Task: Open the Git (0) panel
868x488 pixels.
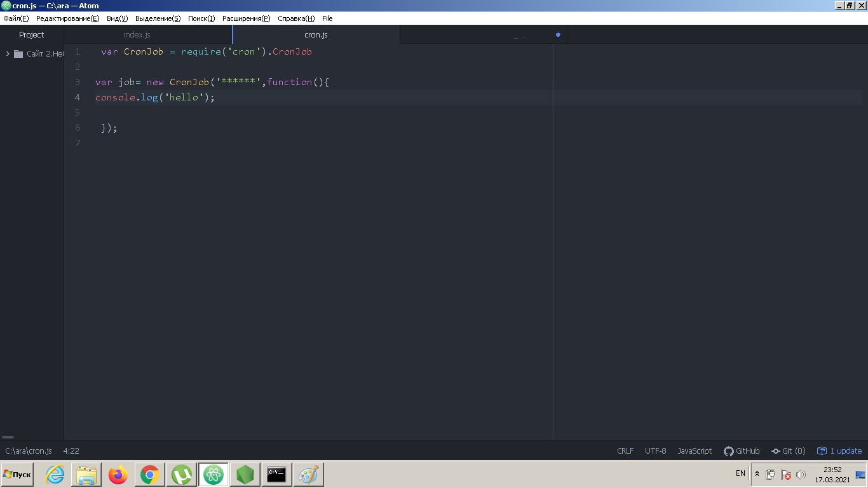Action: pos(788,451)
